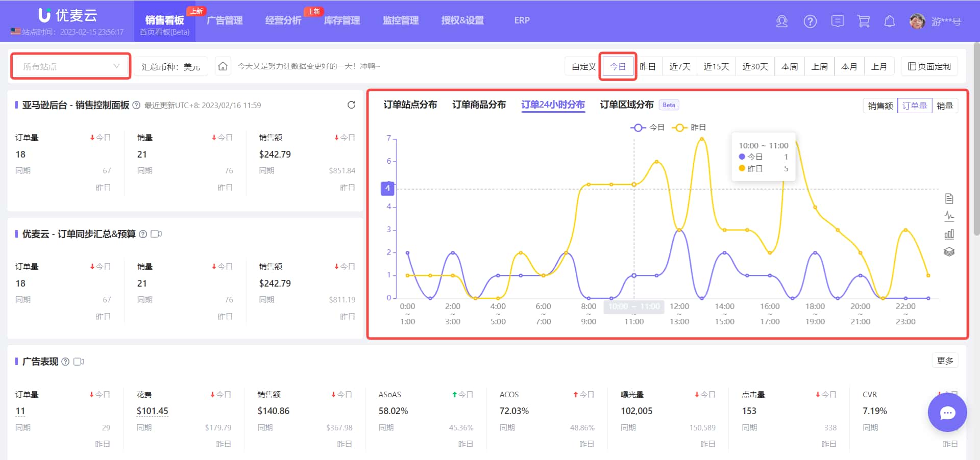This screenshot has height=460, width=980.
Task: Toggle 昨日 series in chart legend
Action: (x=689, y=127)
